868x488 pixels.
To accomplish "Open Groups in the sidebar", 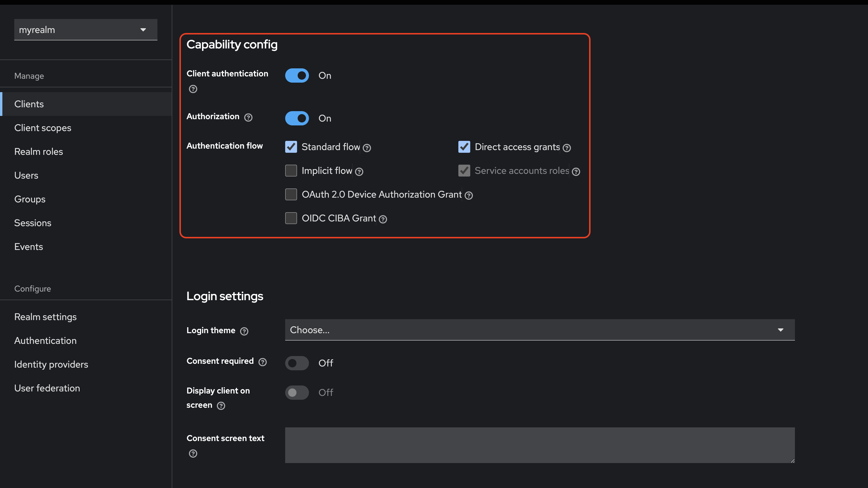I will coord(86,199).
